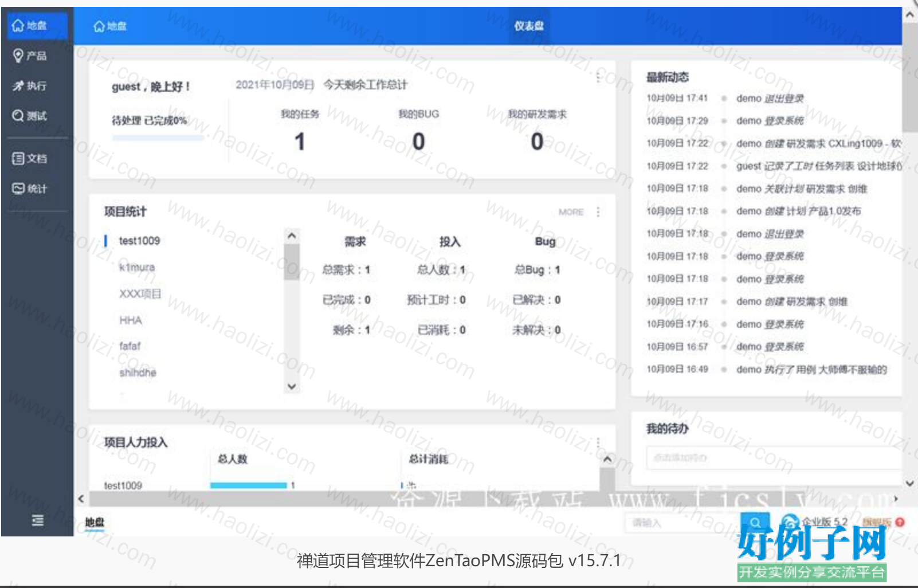Select project k1mura in list
Image resolution: width=918 pixels, height=588 pixels.
[x=137, y=267]
